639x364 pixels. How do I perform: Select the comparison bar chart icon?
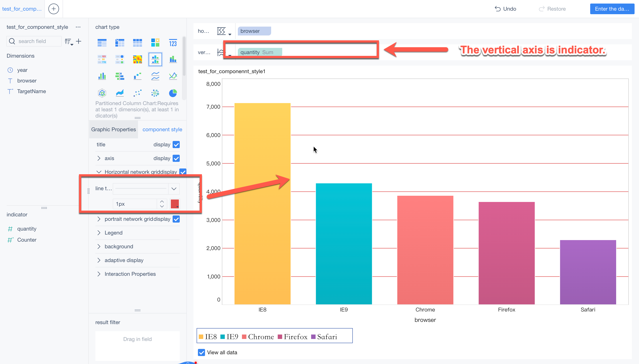120,76
